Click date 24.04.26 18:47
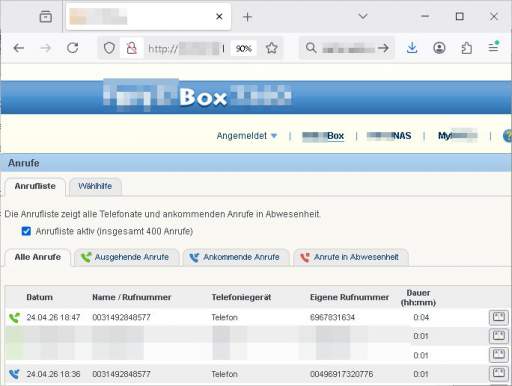 coord(53,317)
